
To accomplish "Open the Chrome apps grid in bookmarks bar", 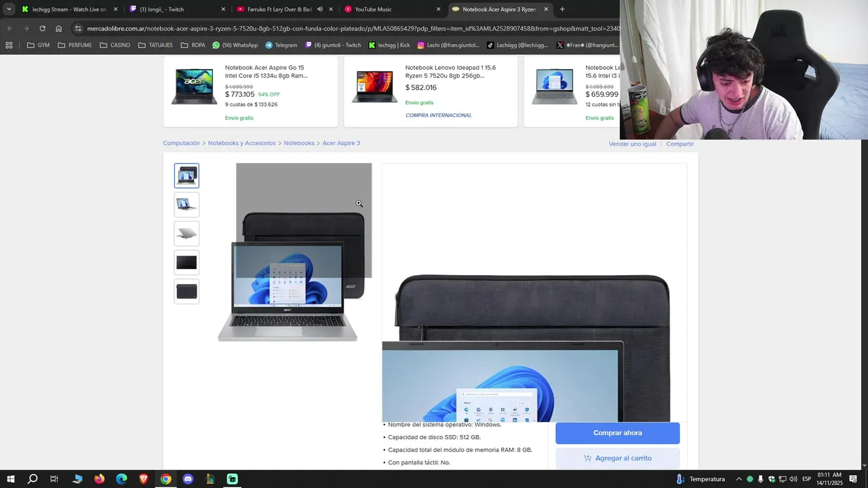I will coord(9,45).
